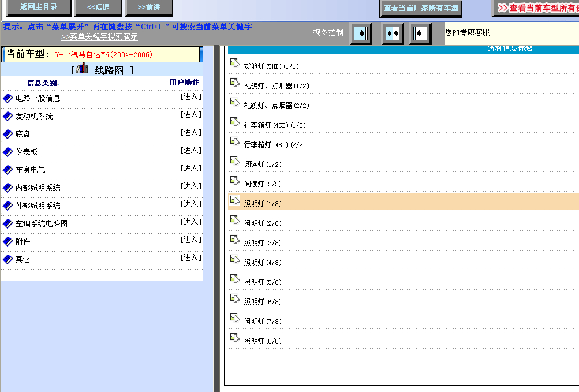
Task: Click the 线路图 books icon
Action: [x=82, y=68]
